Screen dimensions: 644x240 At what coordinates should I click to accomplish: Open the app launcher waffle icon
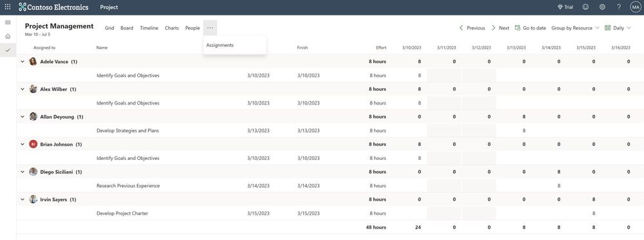tap(7, 7)
